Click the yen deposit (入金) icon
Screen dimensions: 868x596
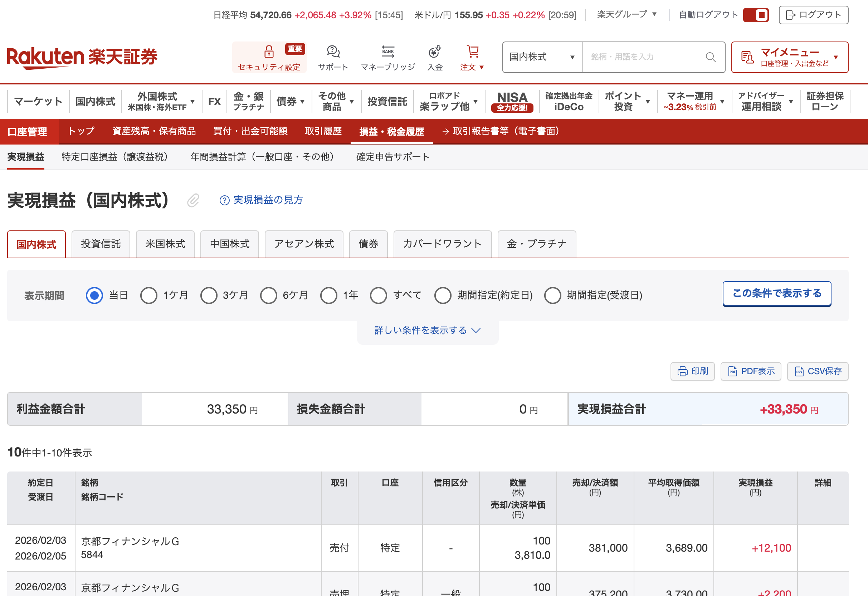(x=435, y=52)
